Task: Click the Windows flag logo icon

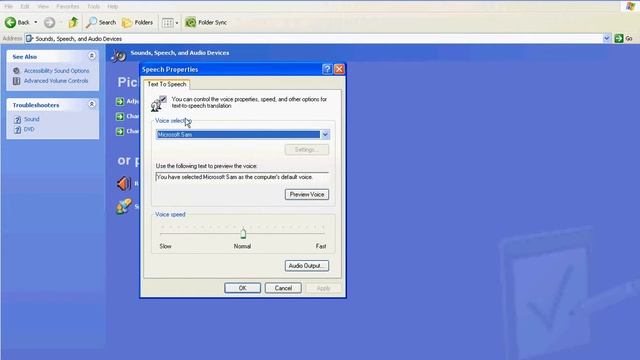Action: click(630, 6)
